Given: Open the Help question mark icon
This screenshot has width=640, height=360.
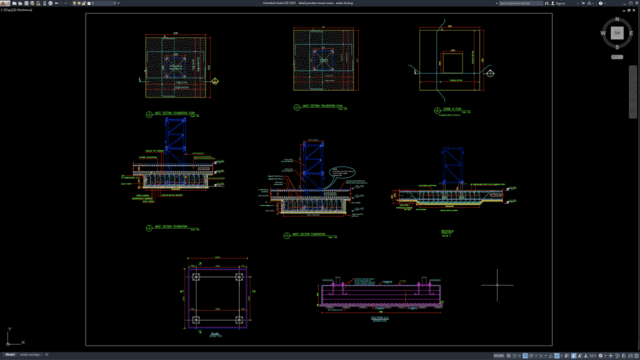Looking at the screenshot, I should (601, 3).
